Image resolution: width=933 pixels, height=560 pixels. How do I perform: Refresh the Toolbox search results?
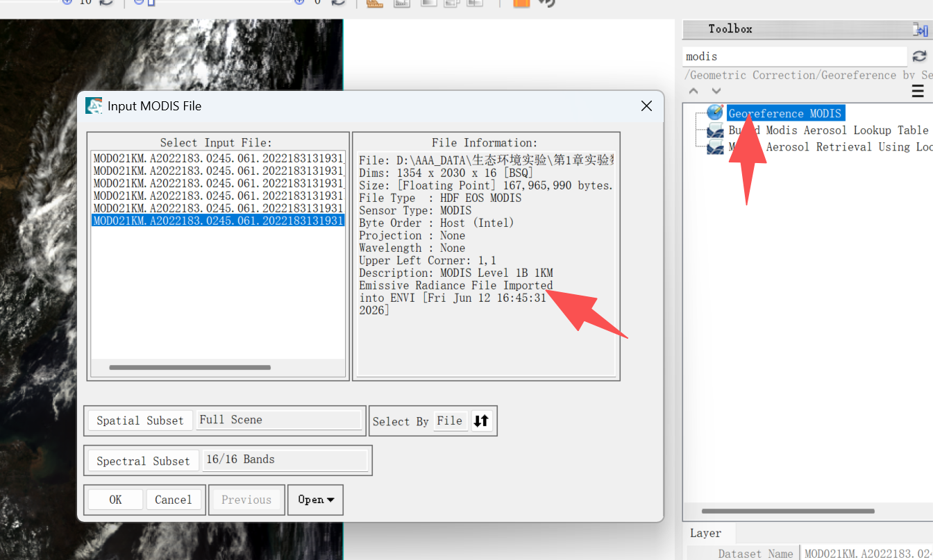tap(919, 56)
